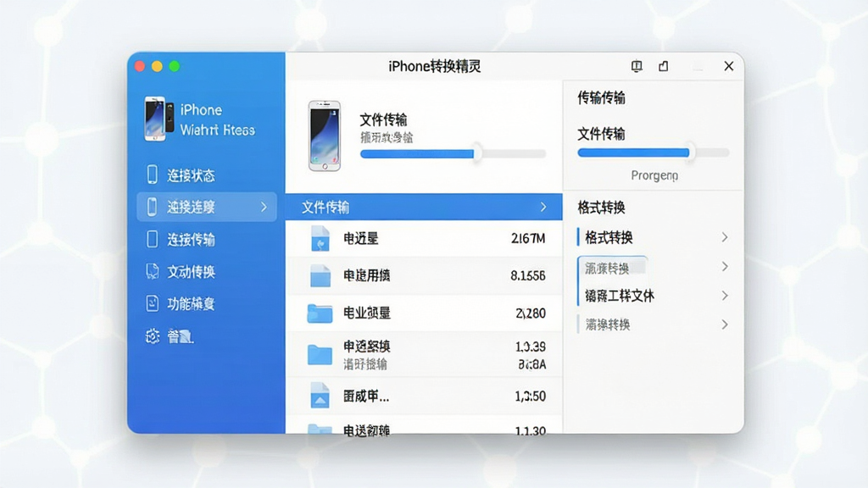The width and height of the screenshot is (868, 488).
Task: Click the file icon beside 功能 sidebar item
Action: click(x=153, y=303)
